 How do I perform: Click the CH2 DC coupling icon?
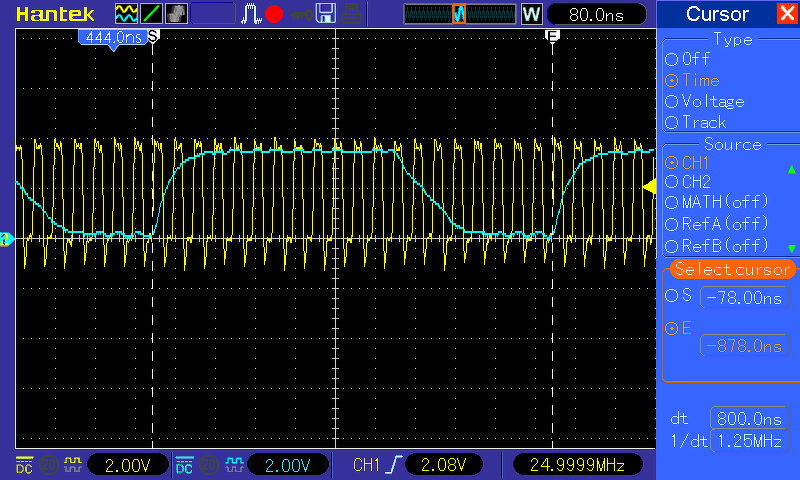184,465
